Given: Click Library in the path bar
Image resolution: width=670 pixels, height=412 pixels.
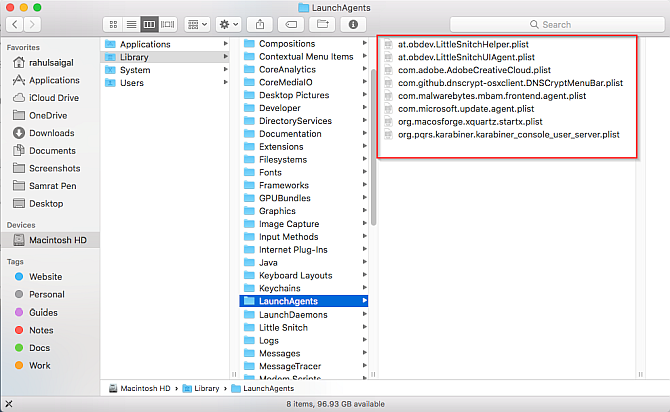Looking at the screenshot, I should click(201, 388).
